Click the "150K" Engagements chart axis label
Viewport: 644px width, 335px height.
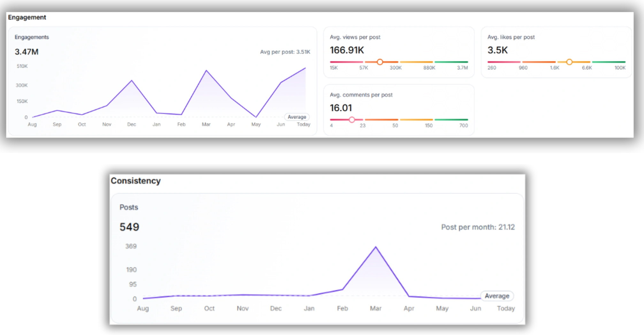tap(22, 101)
